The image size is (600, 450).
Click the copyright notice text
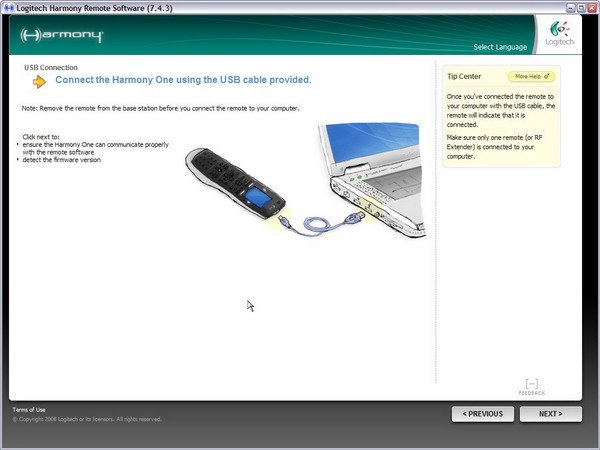[x=87, y=419]
